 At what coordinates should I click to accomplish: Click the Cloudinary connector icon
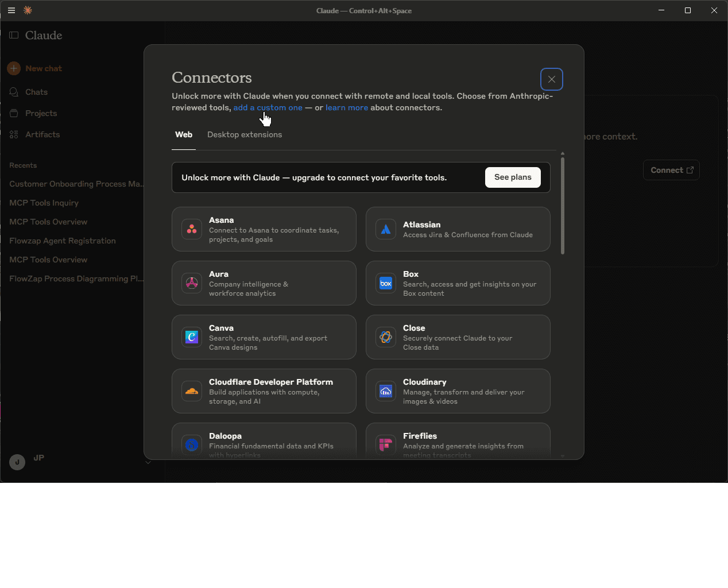[385, 391]
